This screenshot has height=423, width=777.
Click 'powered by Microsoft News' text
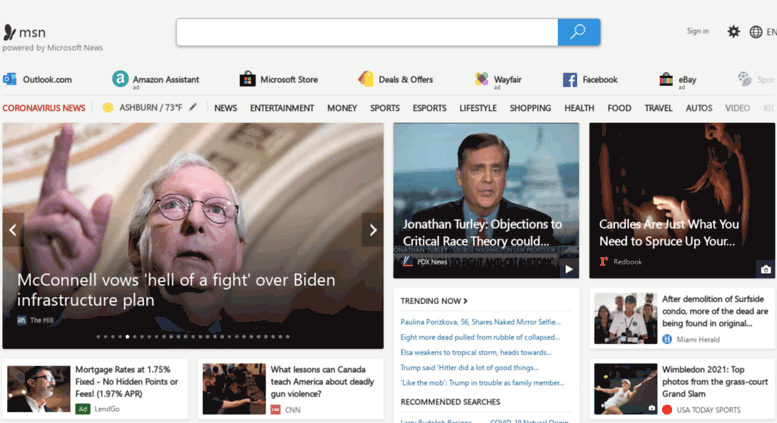click(x=53, y=48)
